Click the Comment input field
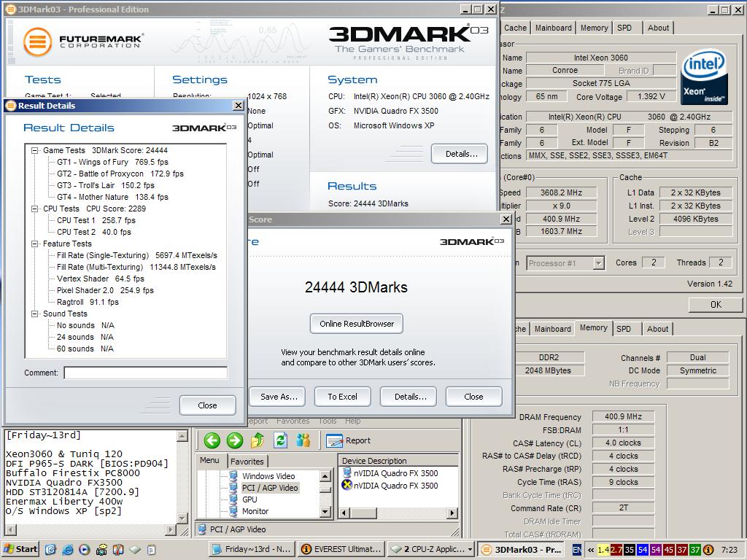The height and width of the screenshot is (560, 747). (145, 373)
